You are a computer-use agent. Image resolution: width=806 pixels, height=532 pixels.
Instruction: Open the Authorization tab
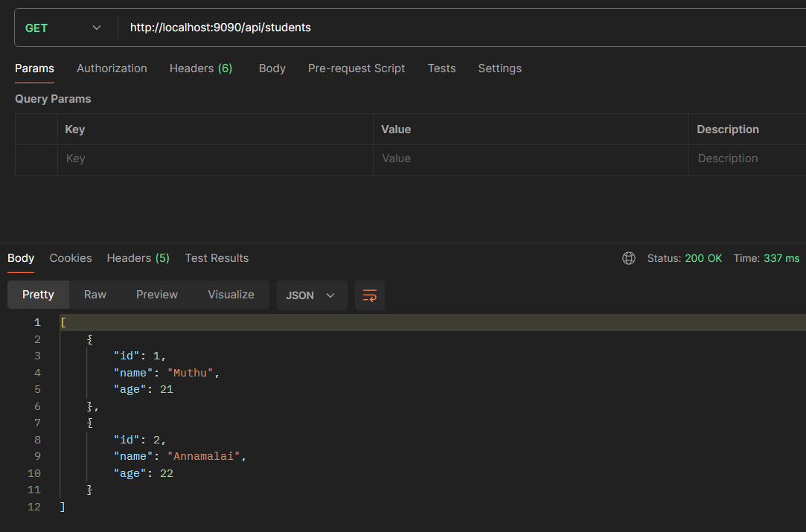click(112, 68)
